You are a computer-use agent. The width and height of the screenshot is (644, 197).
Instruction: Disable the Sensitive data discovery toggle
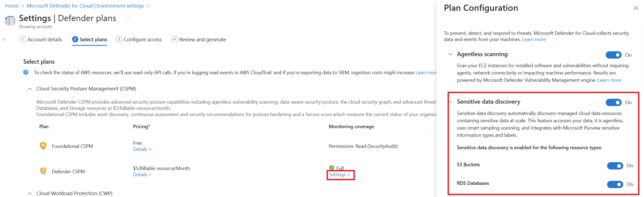[614, 102]
